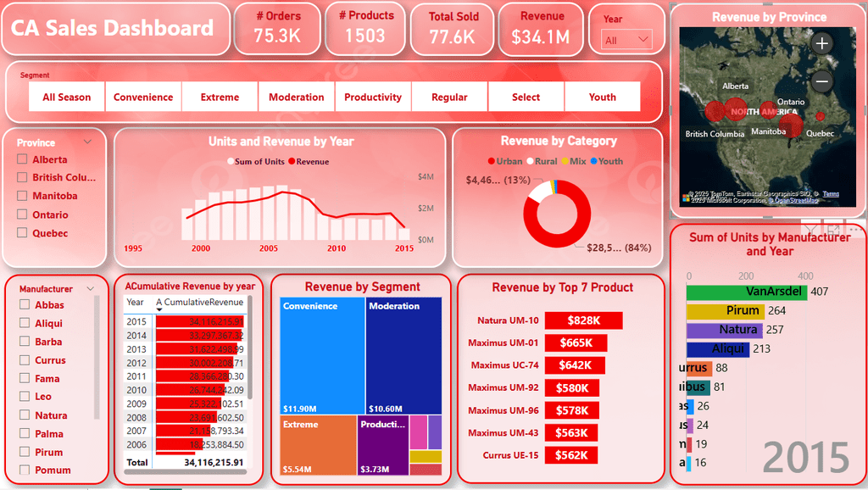Select the Barba manufacturer checkbox

tap(25, 342)
